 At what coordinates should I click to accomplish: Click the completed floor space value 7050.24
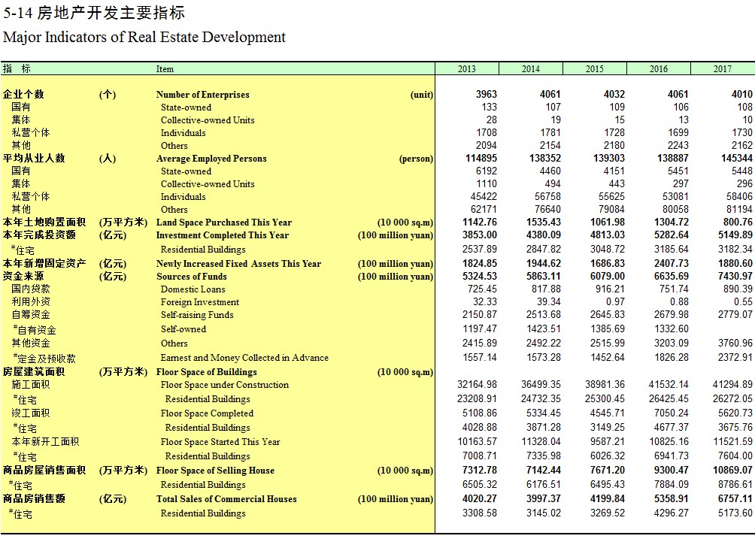pos(672,413)
